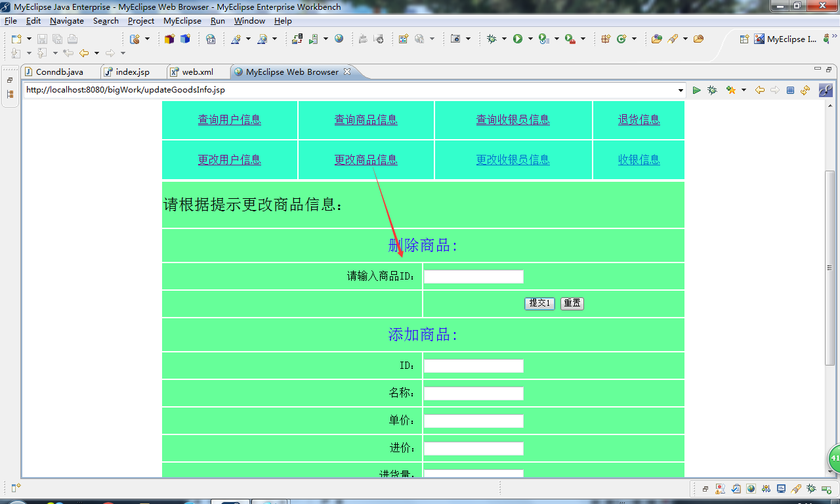Maximize the editor area pane
Image resolution: width=840 pixels, height=504 pixels.
pyautogui.click(x=829, y=70)
